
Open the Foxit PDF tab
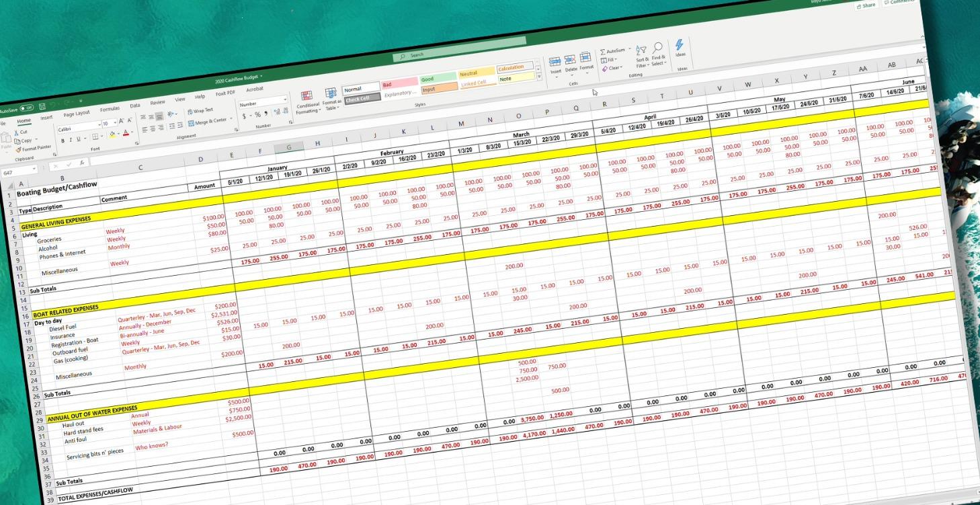tap(225, 93)
